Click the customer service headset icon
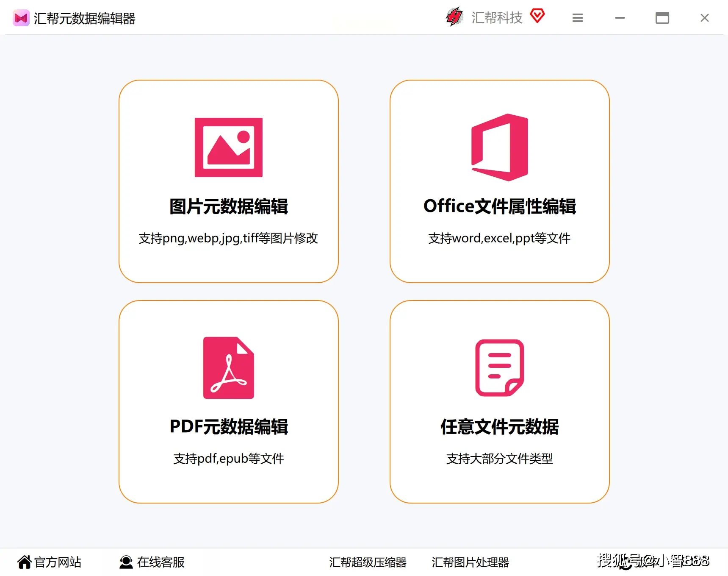This screenshot has width=728, height=576. 125,562
